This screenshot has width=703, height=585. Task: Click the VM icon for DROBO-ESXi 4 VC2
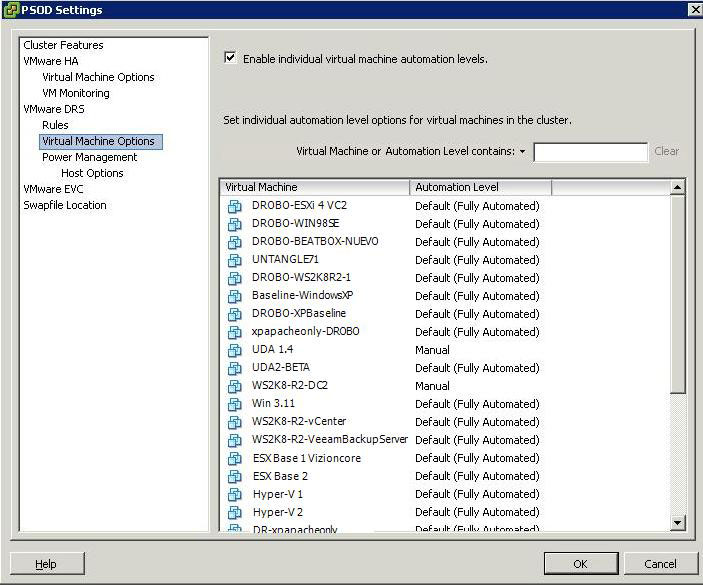click(x=234, y=206)
